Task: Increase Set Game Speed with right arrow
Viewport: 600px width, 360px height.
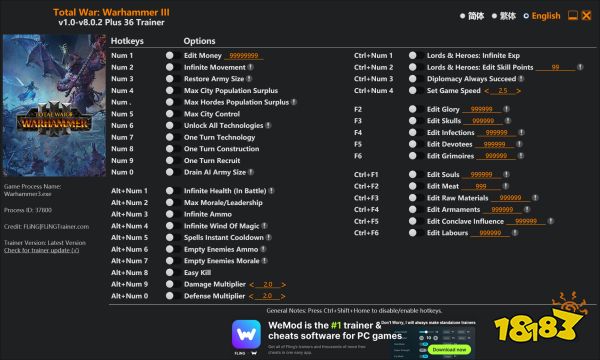Action: click(x=518, y=91)
